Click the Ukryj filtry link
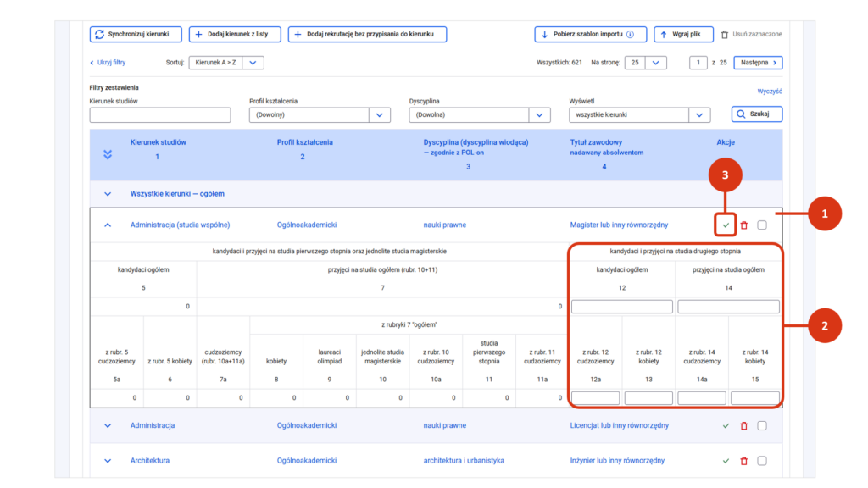This screenshot has height=488, width=868. (108, 63)
